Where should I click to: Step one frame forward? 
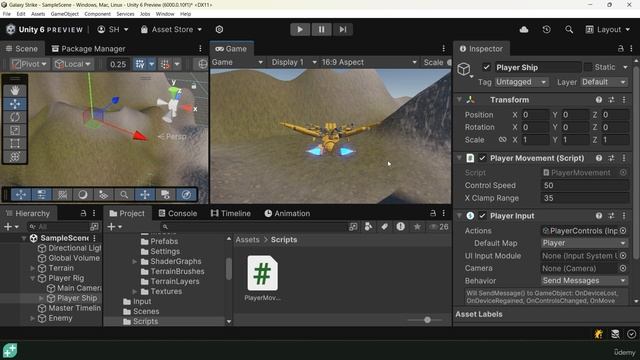click(x=343, y=29)
